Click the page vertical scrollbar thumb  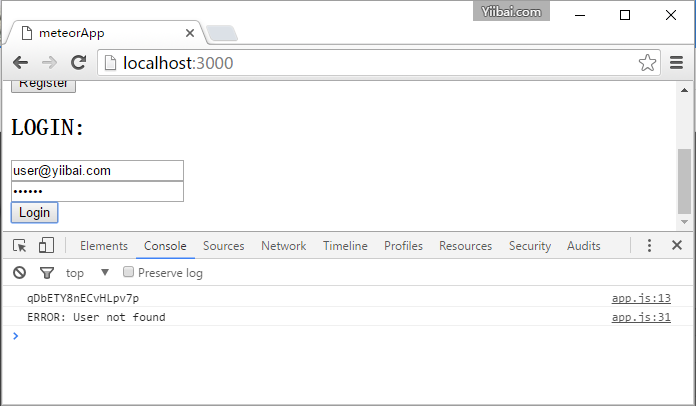pos(684,180)
